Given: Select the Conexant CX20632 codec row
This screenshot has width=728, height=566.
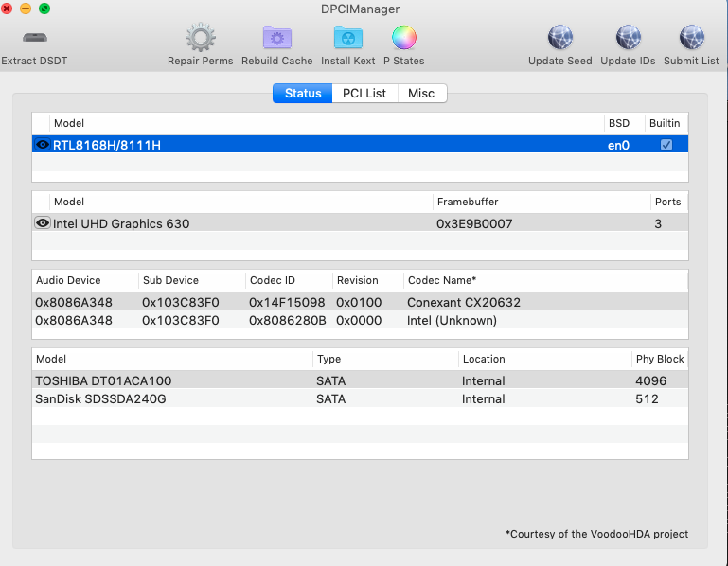Looking at the screenshot, I should (361, 302).
